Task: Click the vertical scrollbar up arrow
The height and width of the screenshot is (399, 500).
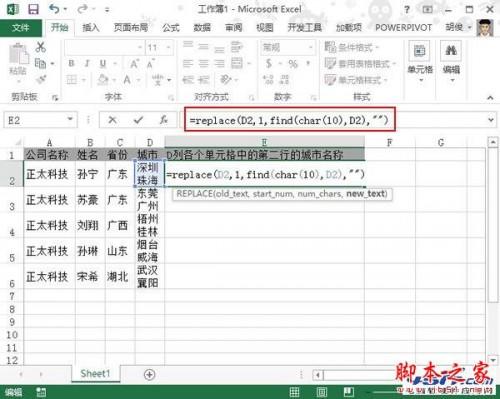Action: (x=493, y=142)
